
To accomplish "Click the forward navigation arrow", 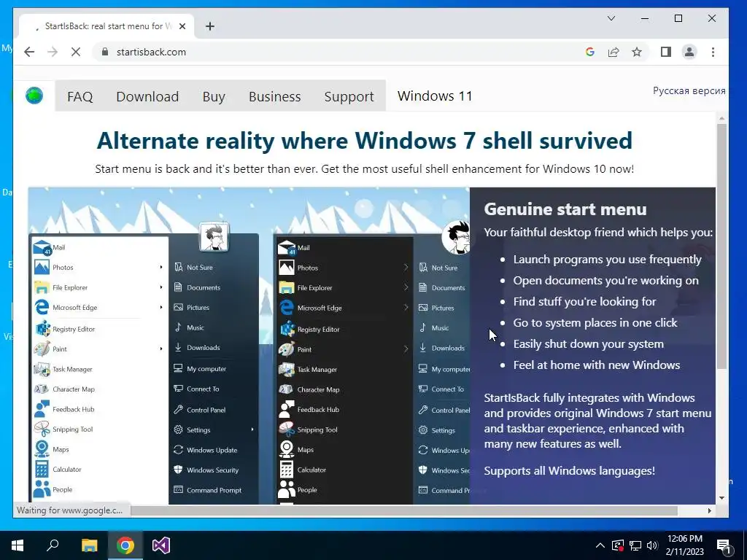I will pos(53,52).
